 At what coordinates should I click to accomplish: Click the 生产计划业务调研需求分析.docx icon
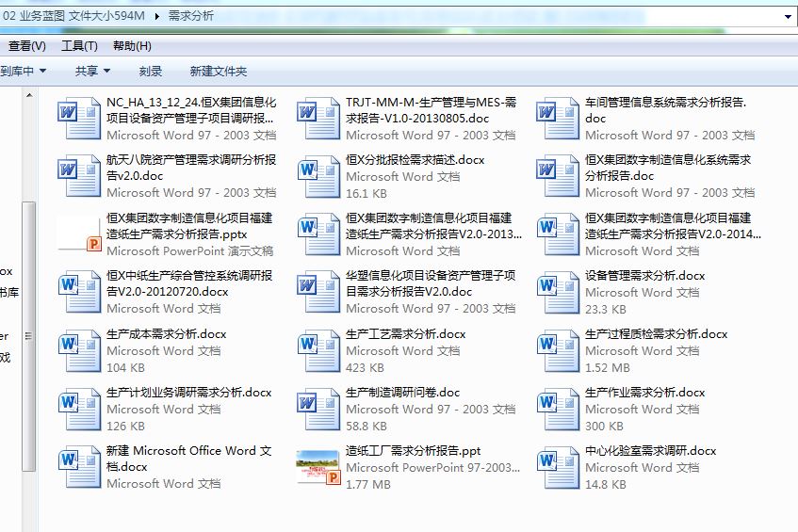pos(79,409)
